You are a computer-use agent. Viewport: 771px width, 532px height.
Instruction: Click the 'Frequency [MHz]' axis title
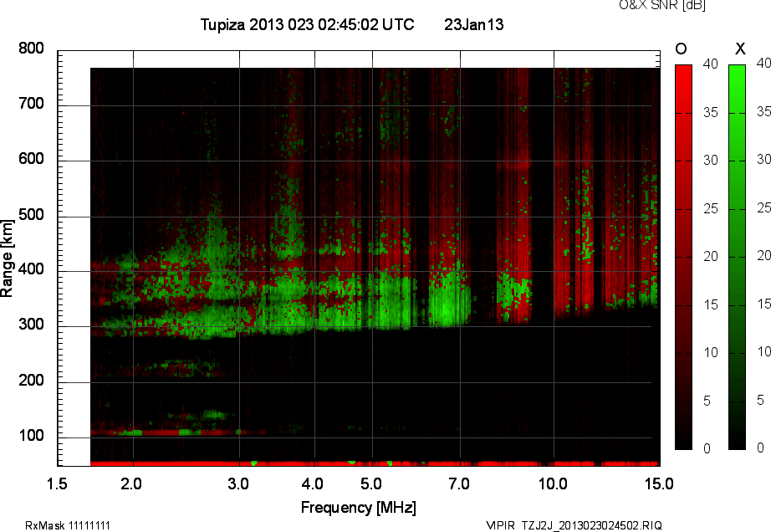click(x=359, y=508)
